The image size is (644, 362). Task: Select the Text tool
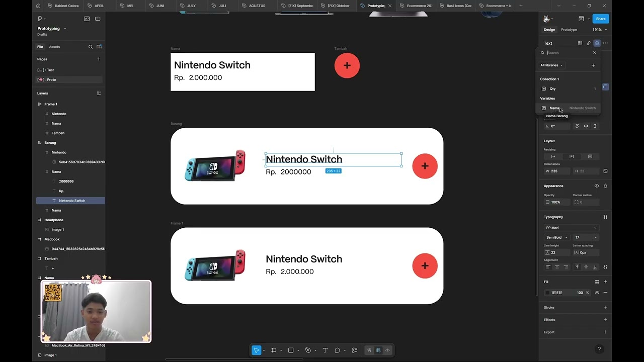point(325,350)
